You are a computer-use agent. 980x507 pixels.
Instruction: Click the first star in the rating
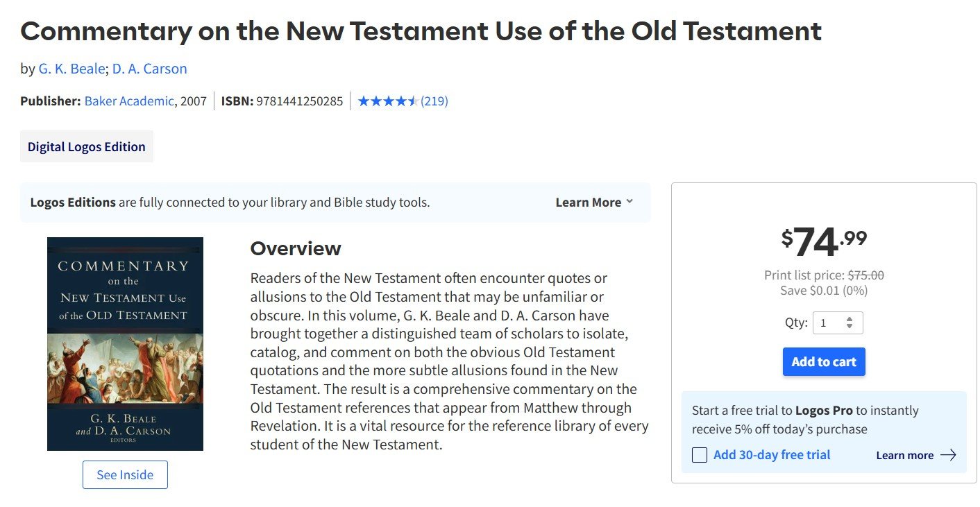[x=364, y=101]
